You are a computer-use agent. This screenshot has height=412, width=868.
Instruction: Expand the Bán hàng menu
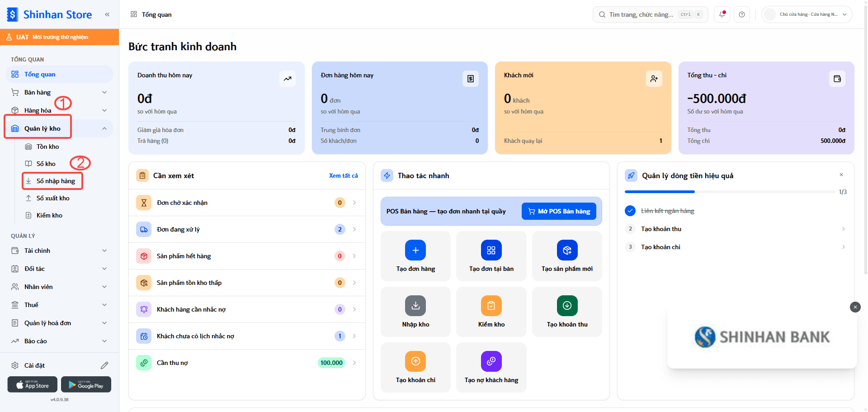pyautogui.click(x=59, y=92)
